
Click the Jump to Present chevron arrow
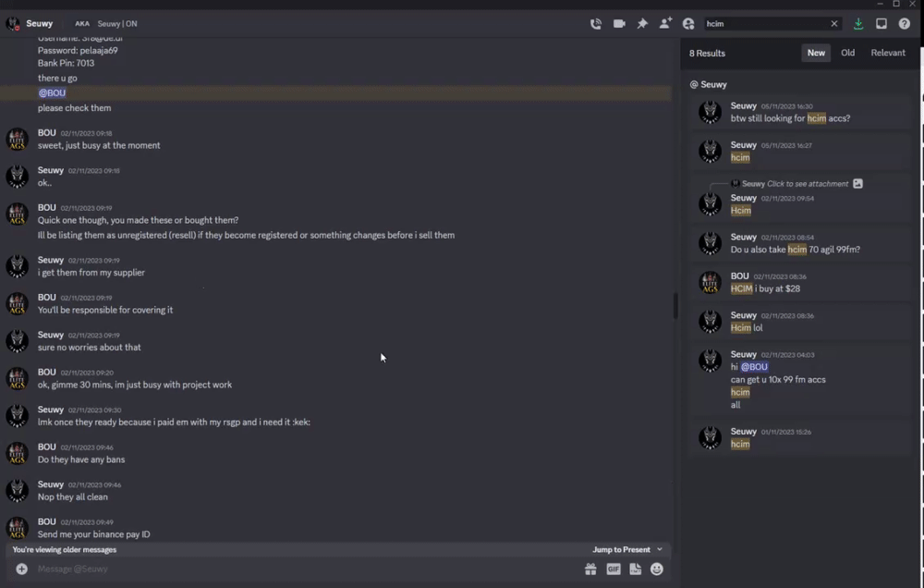660,550
